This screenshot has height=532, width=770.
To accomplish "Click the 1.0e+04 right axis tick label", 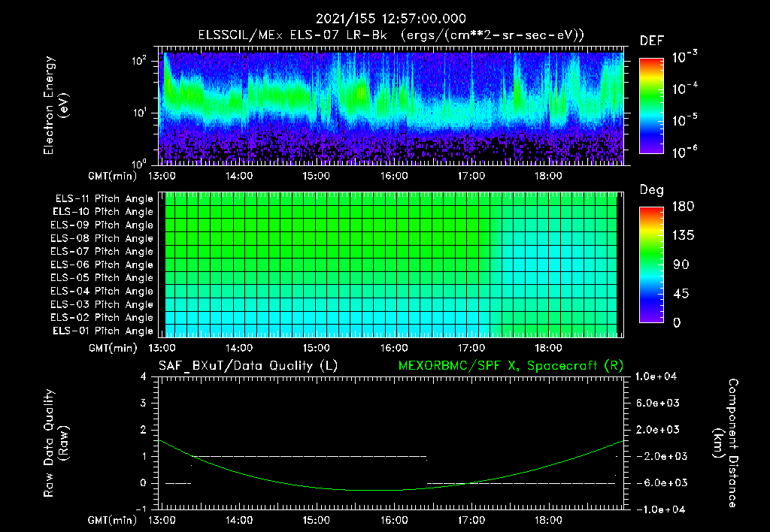I will [656, 376].
